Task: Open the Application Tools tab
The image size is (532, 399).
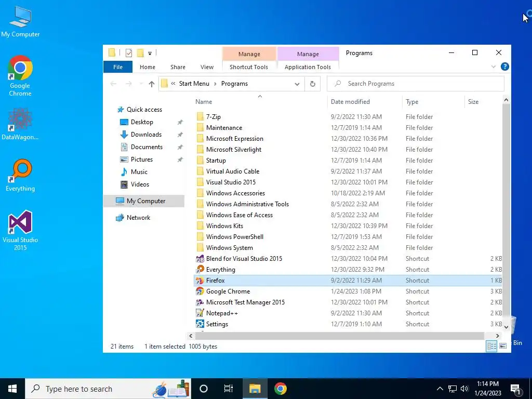Action: (308, 67)
